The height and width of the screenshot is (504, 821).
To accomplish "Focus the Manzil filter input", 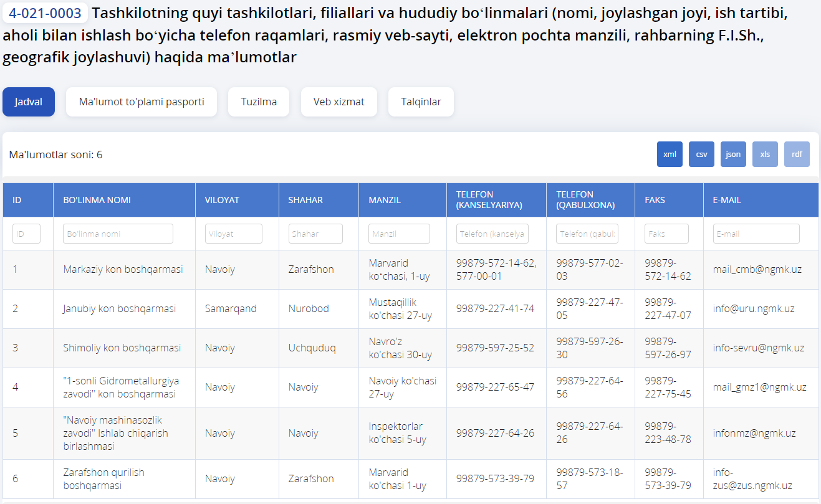I will pos(399,234).
